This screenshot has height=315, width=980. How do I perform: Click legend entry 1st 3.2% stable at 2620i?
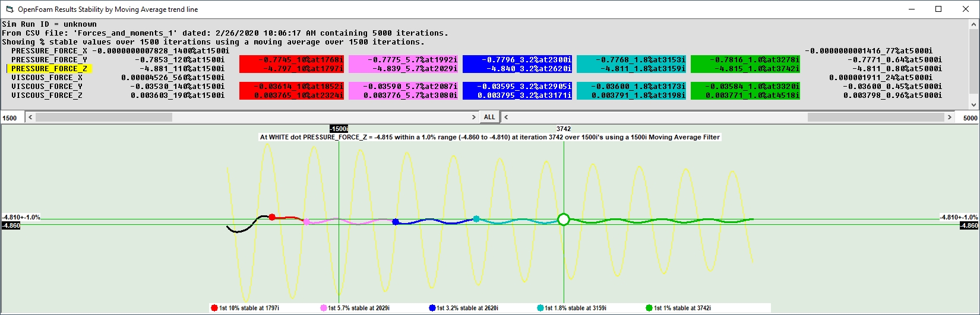(x=463, y=308)
